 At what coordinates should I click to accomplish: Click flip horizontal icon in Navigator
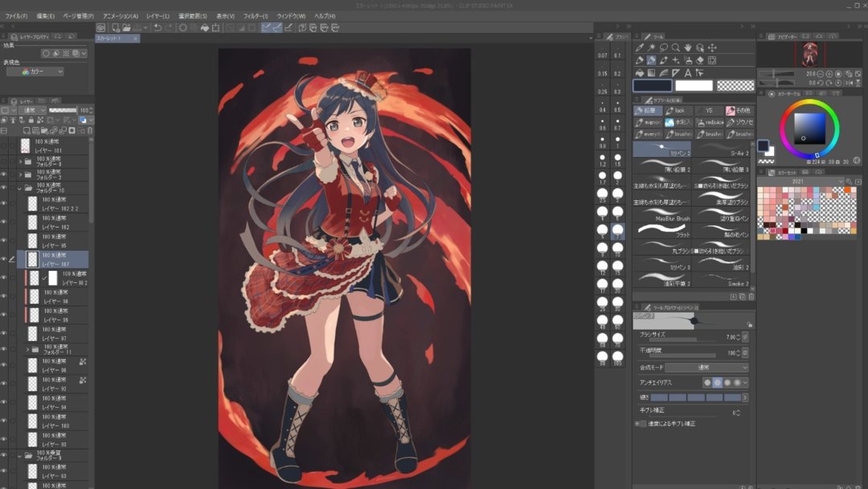(x=849, y=83)
